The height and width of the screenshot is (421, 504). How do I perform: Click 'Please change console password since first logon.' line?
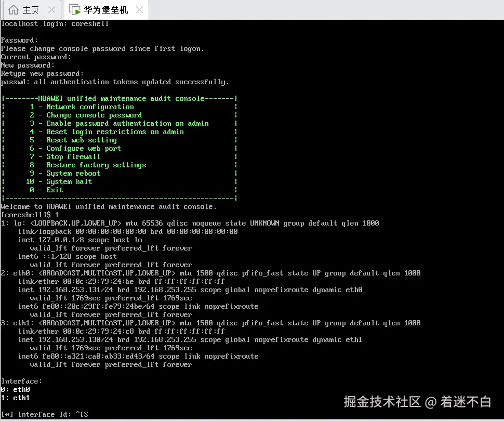point(102,48)
